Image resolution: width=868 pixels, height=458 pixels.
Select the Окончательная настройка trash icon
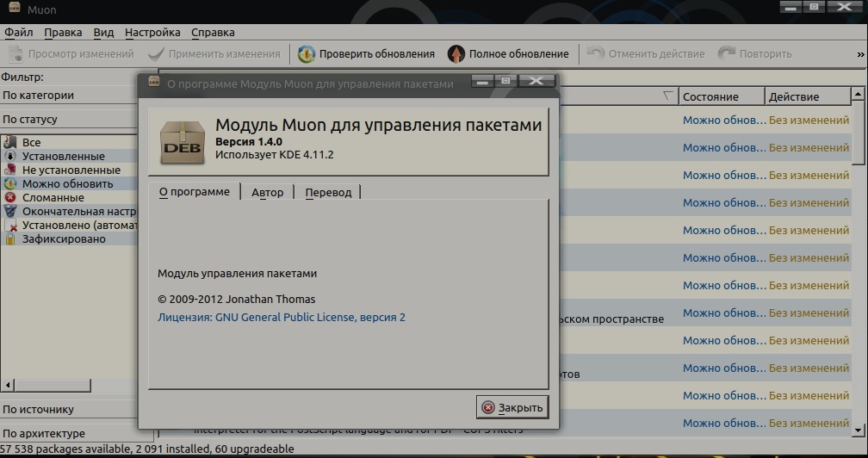pos(10,211)
